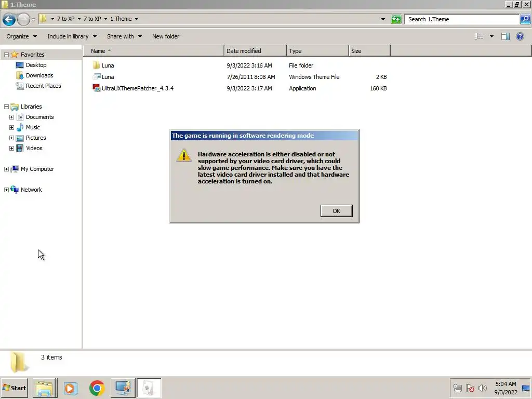The image size is (532, 399).
Task: Click in the Search 1.Theme box
Action: [x=462, y=19]
